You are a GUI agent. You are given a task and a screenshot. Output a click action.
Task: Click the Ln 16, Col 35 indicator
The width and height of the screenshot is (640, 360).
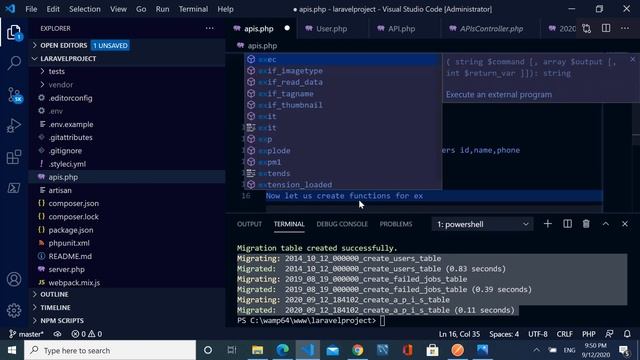tap(459, 334)
